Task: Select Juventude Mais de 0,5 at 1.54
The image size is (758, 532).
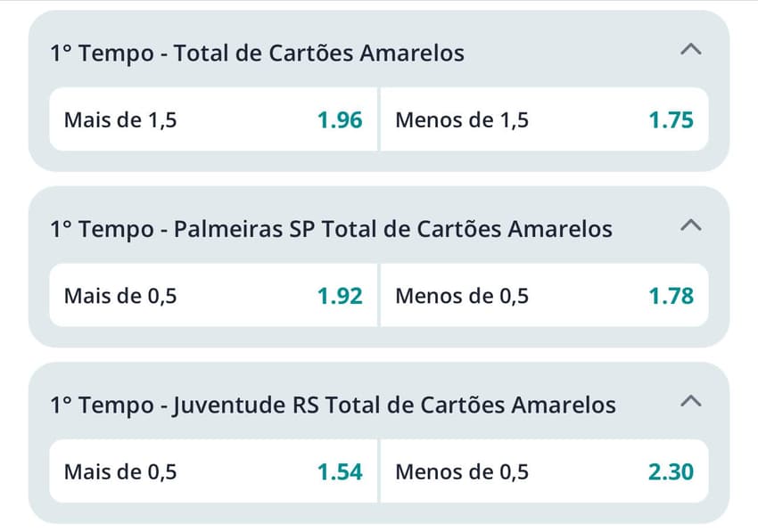Action: [212, 471]
